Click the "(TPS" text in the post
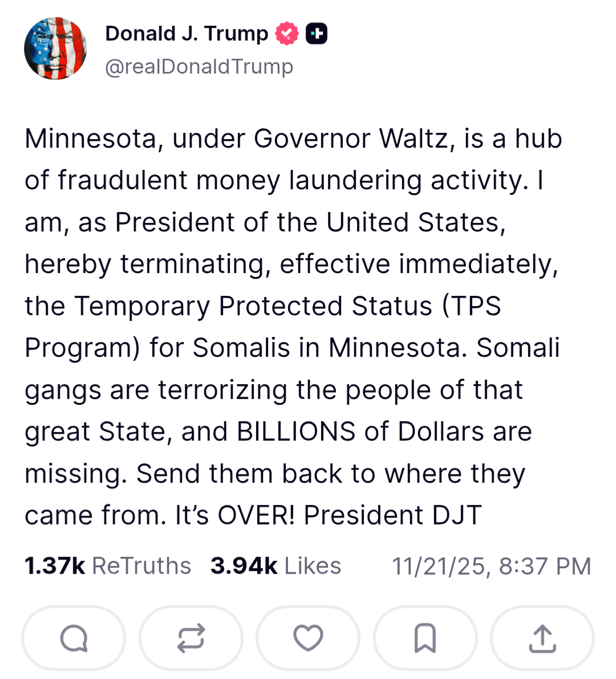616x679 pixels. tap(472, 306)
